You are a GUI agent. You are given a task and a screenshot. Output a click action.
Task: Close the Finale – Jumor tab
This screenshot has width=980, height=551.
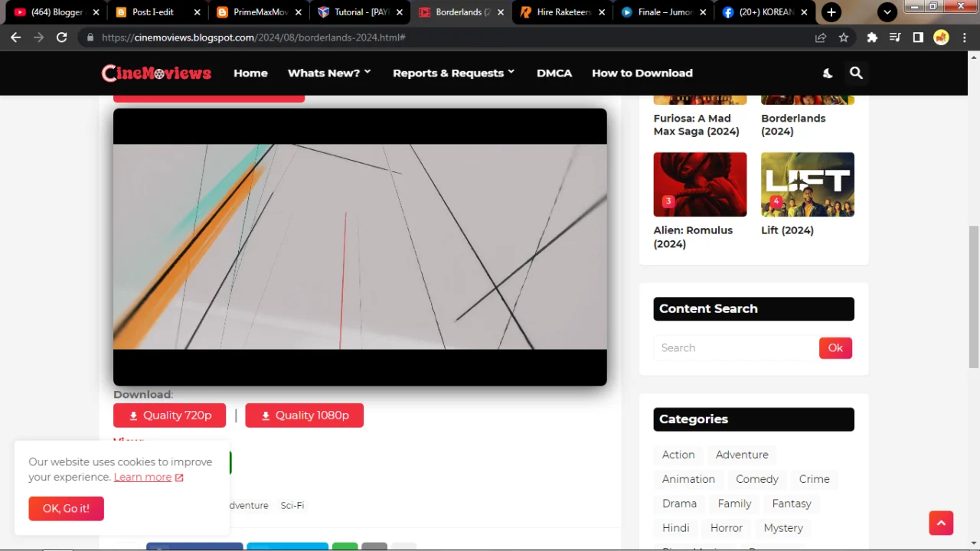pyautogui.click(x=703, y=12)
